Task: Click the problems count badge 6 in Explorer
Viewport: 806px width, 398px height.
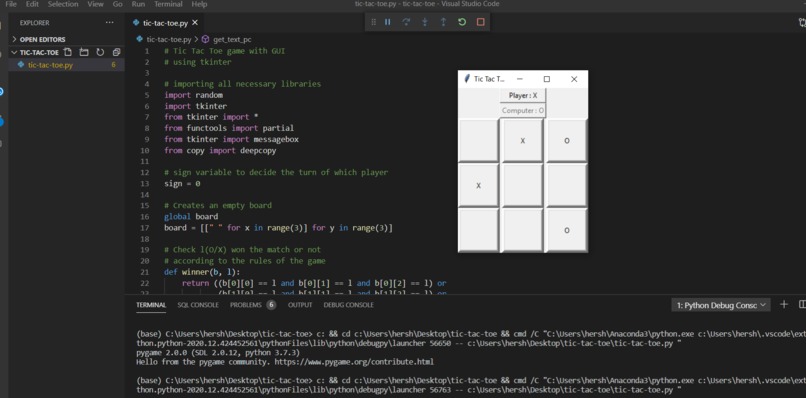Action: point(114,65)
